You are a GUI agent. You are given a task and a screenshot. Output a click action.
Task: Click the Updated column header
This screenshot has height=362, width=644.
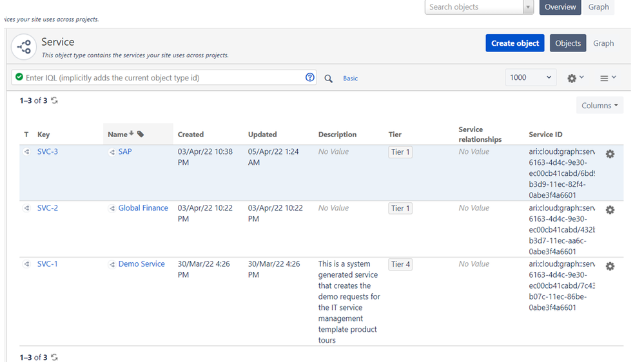click(x=262, y=134)
